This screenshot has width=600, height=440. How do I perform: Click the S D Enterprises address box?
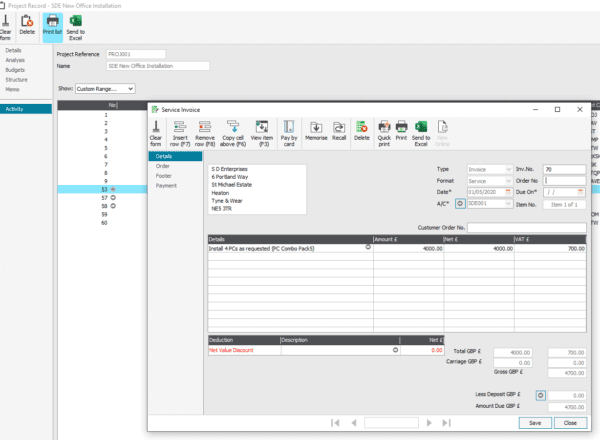pos(257,189)
